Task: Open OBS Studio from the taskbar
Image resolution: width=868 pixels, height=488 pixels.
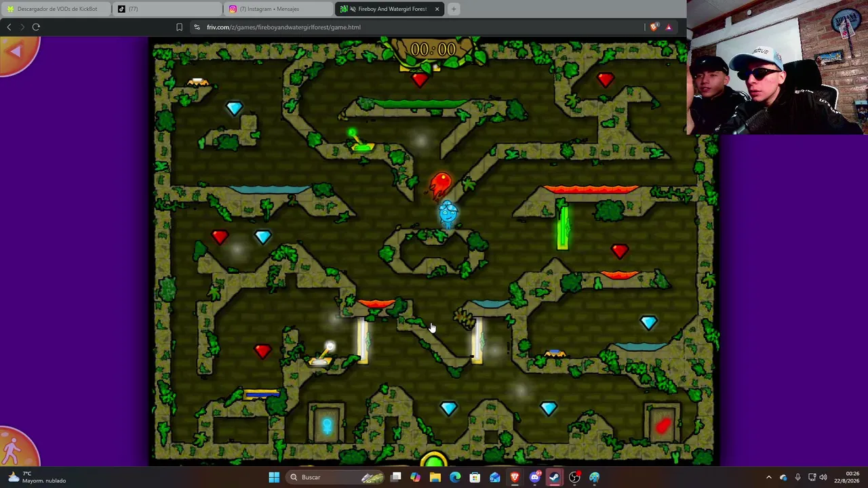Action: pos(574,477)
